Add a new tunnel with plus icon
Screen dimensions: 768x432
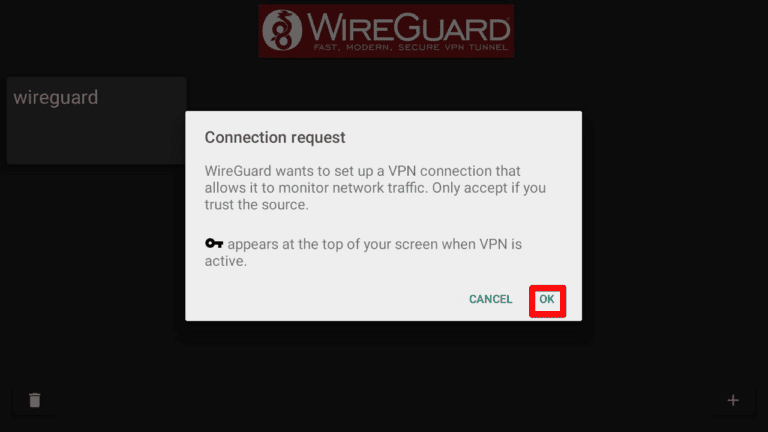tap(733, 400)
